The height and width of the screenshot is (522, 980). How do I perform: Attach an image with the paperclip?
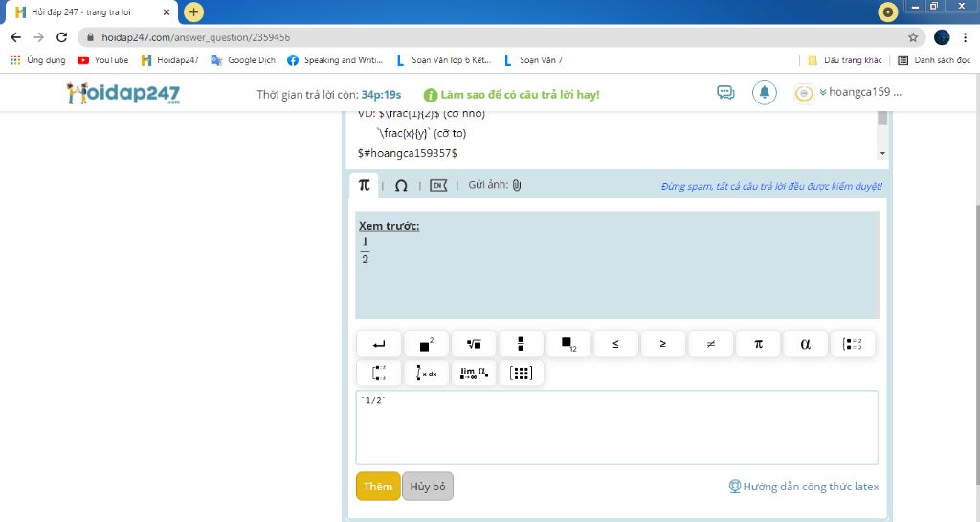pyautogui.click(x=516, y=185)
